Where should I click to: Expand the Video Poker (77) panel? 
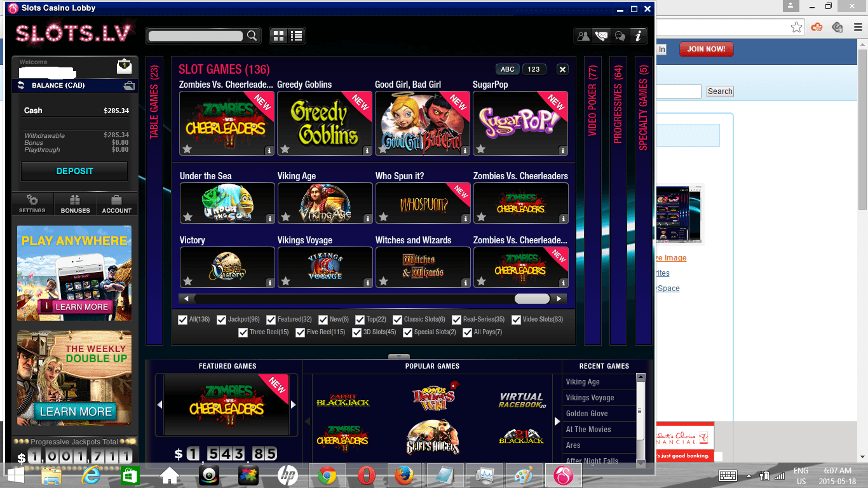(x=593, y=201)
